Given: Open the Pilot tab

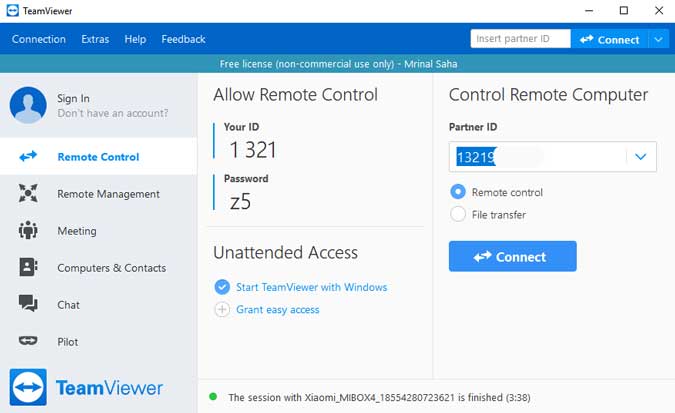Looking at the screenshot, I should tap(99, 342).
